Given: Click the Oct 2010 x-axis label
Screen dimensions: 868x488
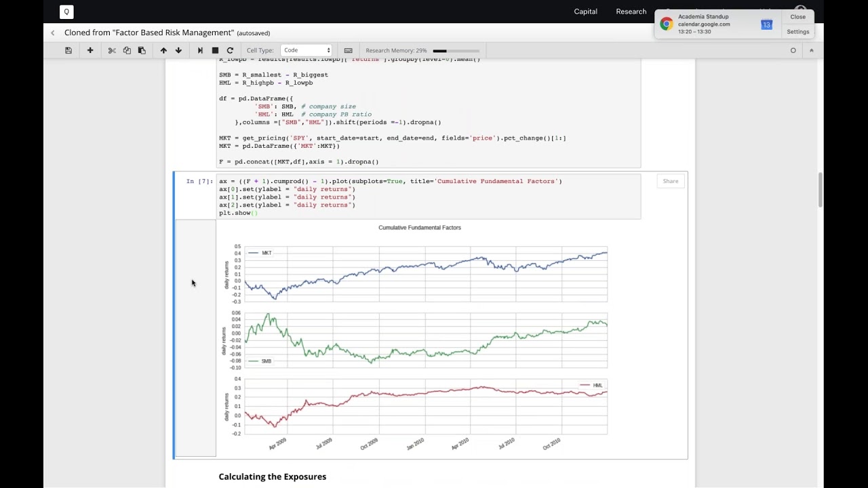Looking at the screenshot, I should point(552,444).
